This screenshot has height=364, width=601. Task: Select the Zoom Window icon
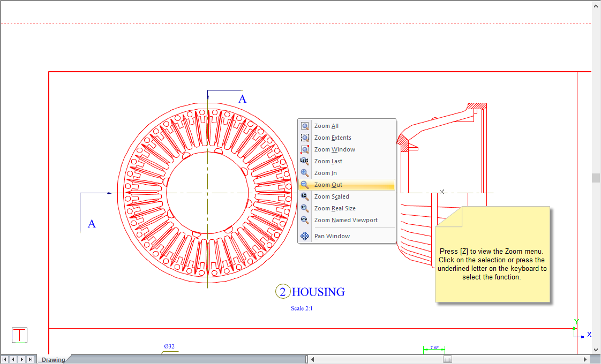click(x=305, y=150)
